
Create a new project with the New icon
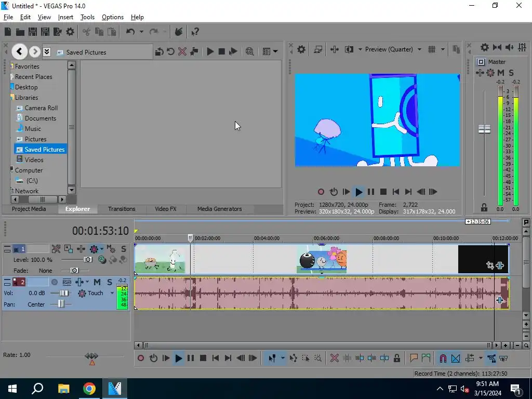pos(8,32)
